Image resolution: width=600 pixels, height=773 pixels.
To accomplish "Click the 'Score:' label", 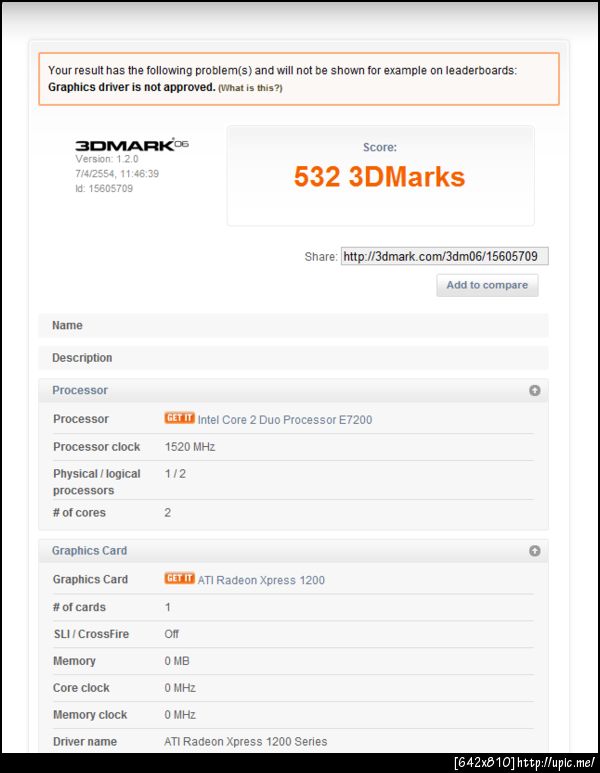I will (380, 147).
